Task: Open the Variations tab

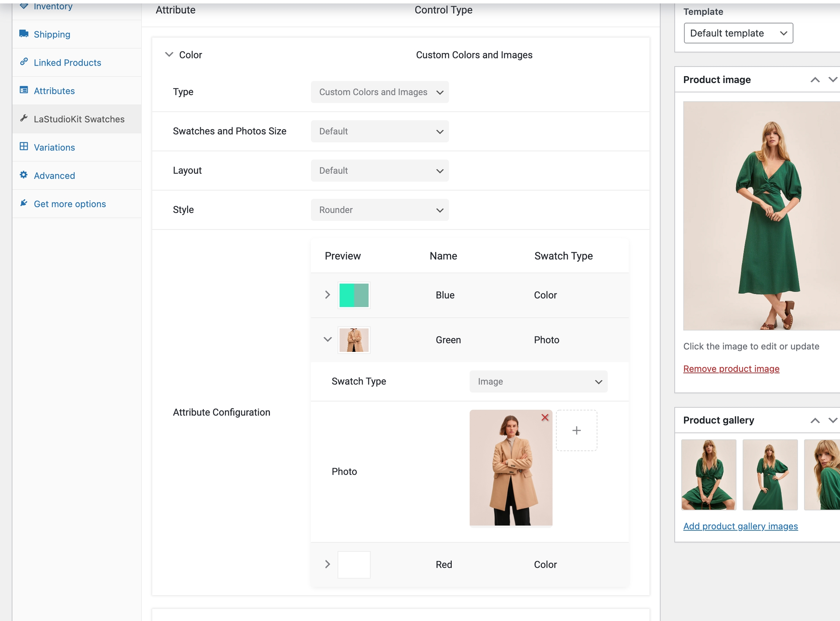Action: click(x=55, y=148)
